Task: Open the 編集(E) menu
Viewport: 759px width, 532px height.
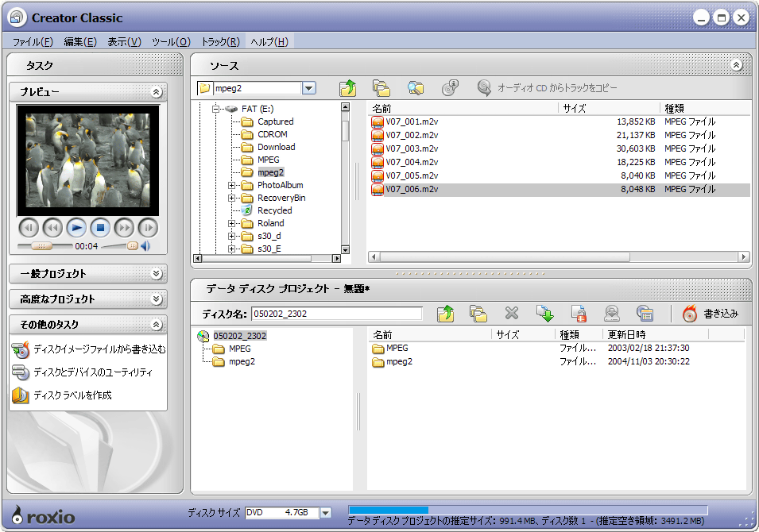Action: pos(80,42)
